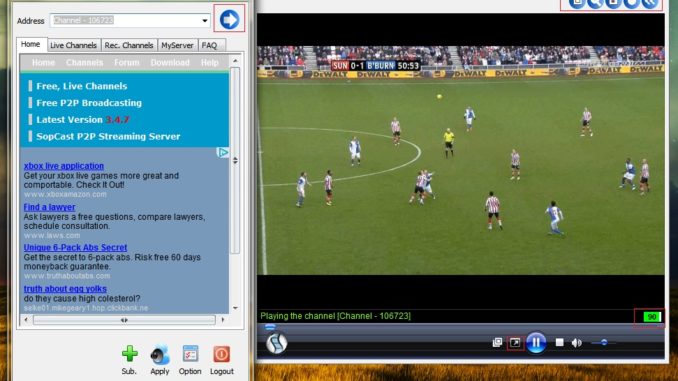Click the volume slider handle

[604, 343]
